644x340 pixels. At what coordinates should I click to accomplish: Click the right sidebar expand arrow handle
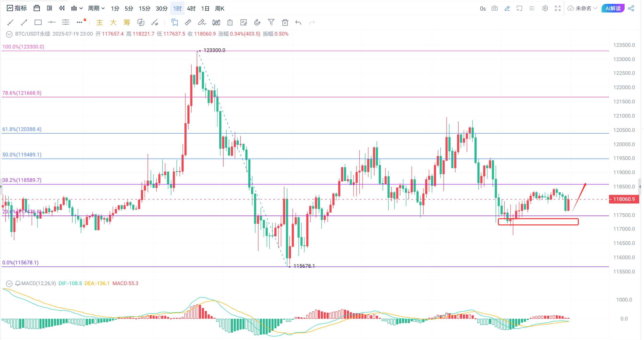point(640,187)
